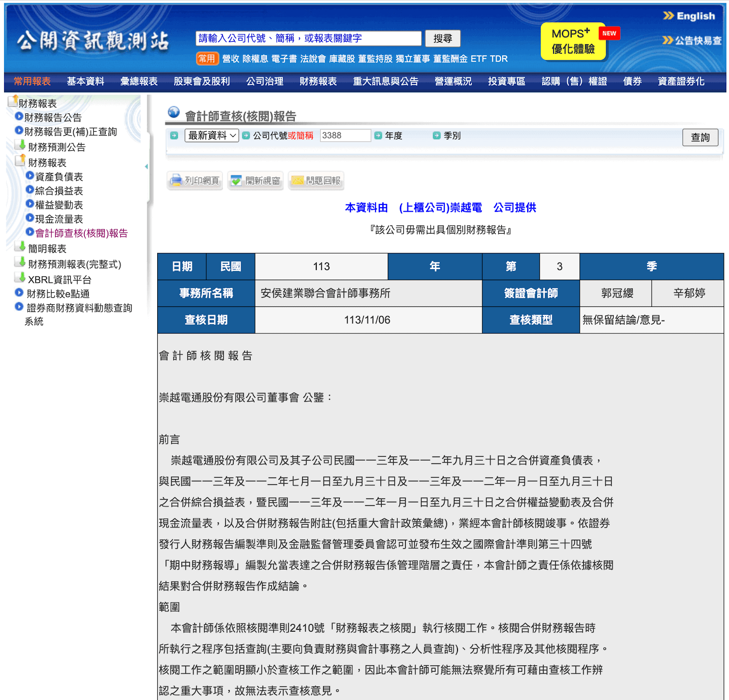Open the 投資專區 menu
The width and height of the screenshot is (729, 700).
(x=507, y=82)
